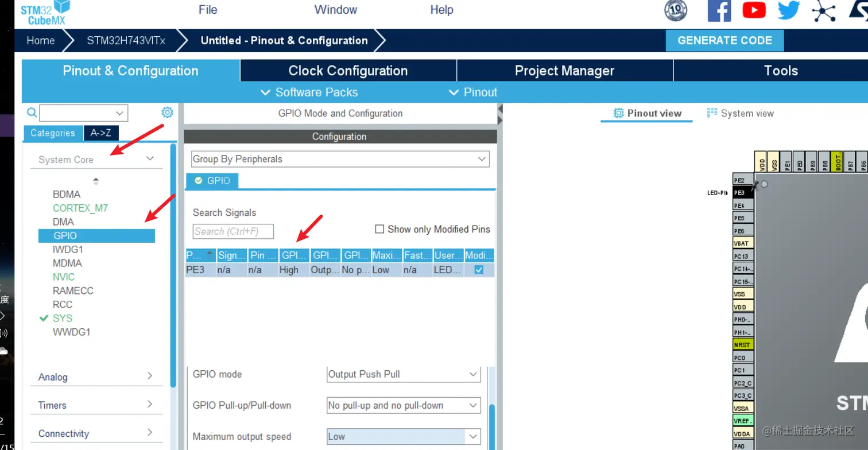Select the PE3 row in signals table
Screen dimensions: 868x450
(340, 270)
